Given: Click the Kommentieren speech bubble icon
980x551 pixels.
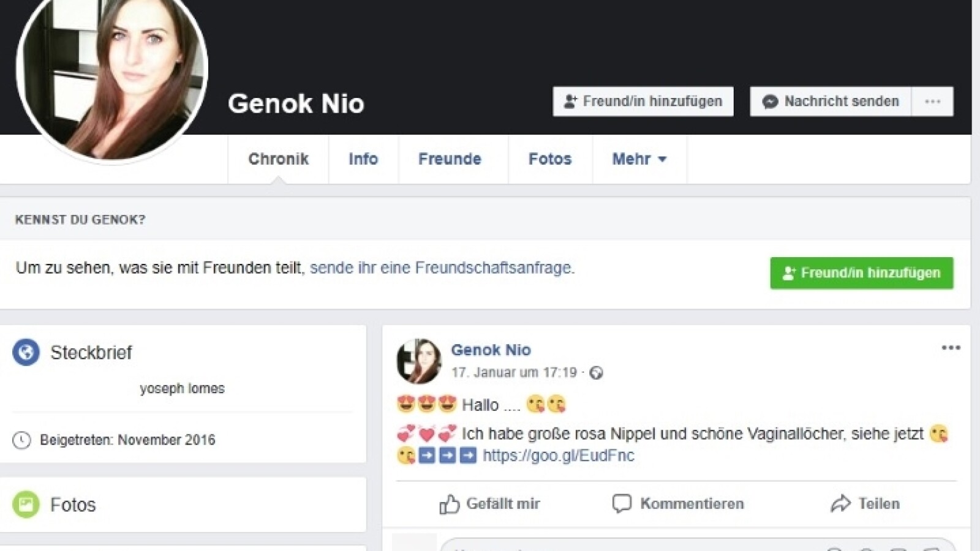Looking at the screenshot, I should coord(621,504).
